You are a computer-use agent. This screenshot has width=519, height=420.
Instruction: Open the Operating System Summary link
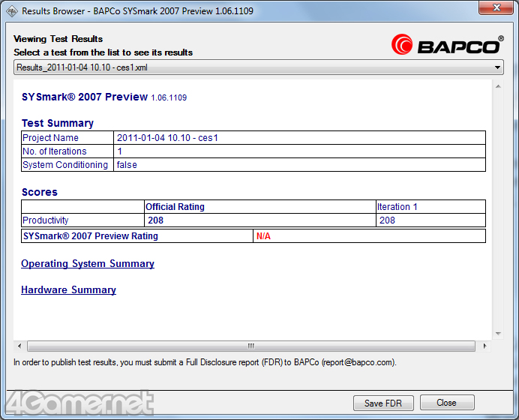click(88, 264)
